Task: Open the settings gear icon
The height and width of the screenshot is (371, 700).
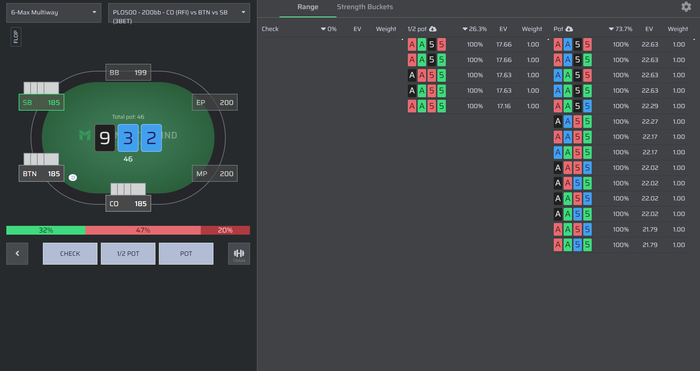Action: (686, 7)
